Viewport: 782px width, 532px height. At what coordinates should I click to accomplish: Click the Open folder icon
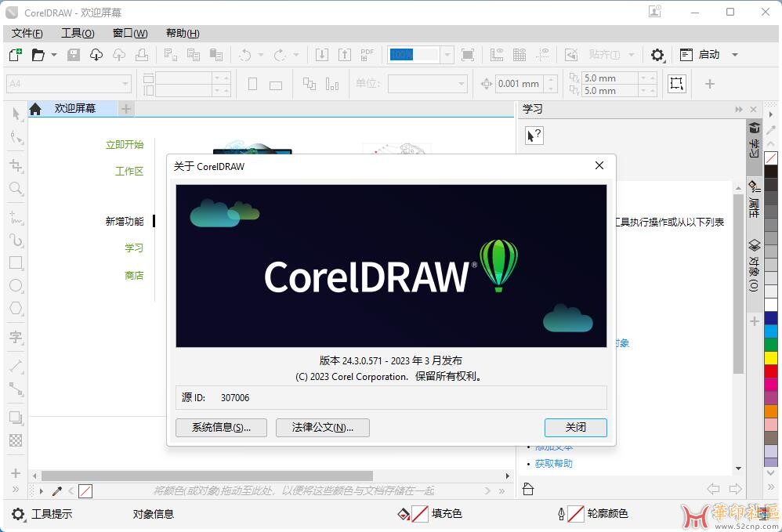coord(38,54)
